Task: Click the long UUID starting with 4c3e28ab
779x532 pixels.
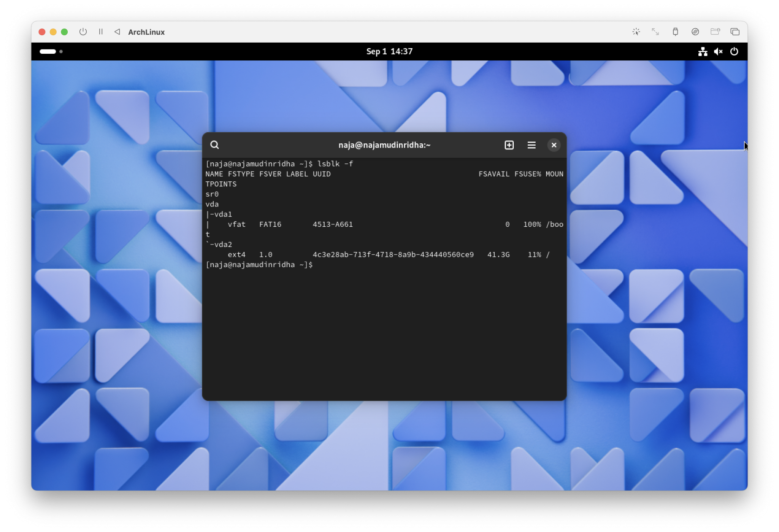Action: 393,255
